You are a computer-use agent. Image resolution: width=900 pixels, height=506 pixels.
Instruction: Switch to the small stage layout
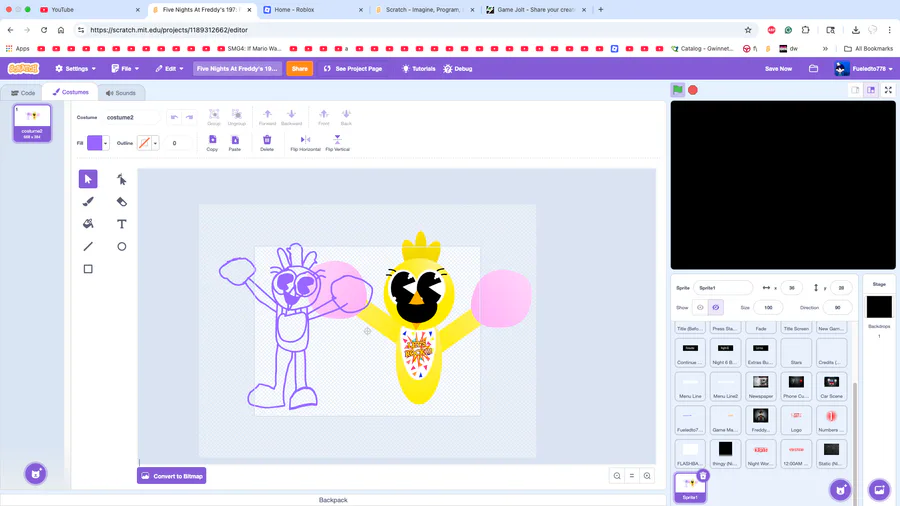point(855,90)
